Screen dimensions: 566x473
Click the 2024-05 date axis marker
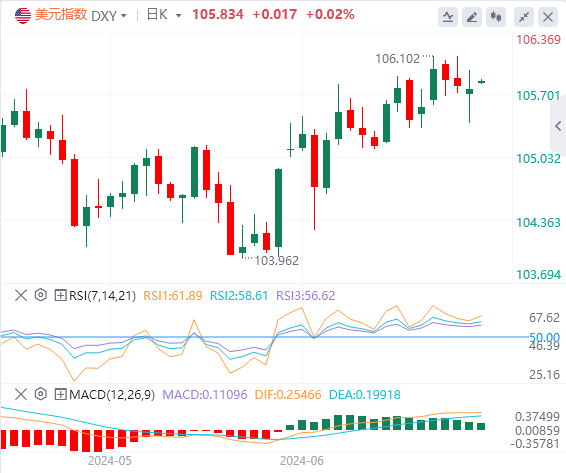click(110, 461)
